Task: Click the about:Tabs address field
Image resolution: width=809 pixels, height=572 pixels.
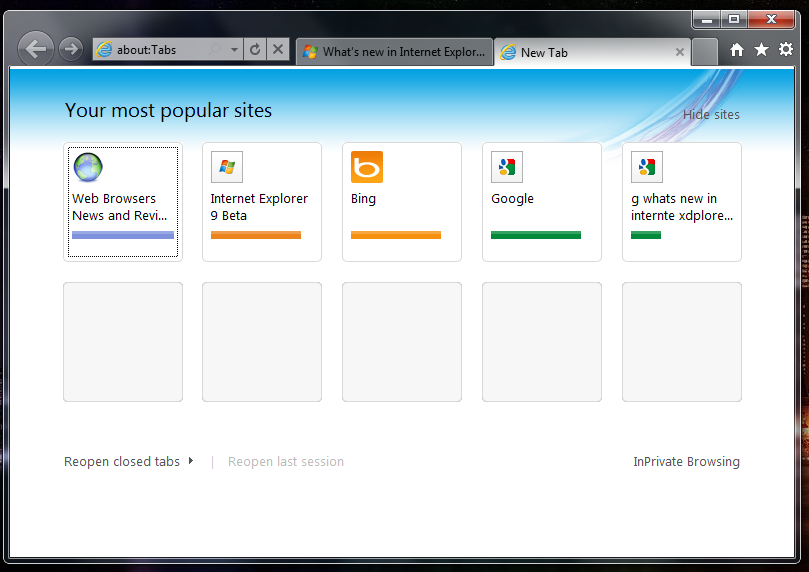Action: click(x=155, y=49)
